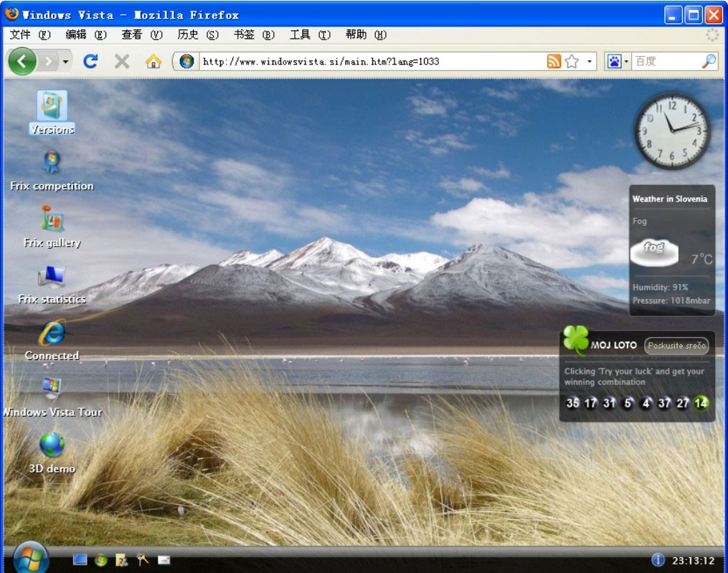Bookmark page with the star icon

pyautogui.click(x=572, y=61)
